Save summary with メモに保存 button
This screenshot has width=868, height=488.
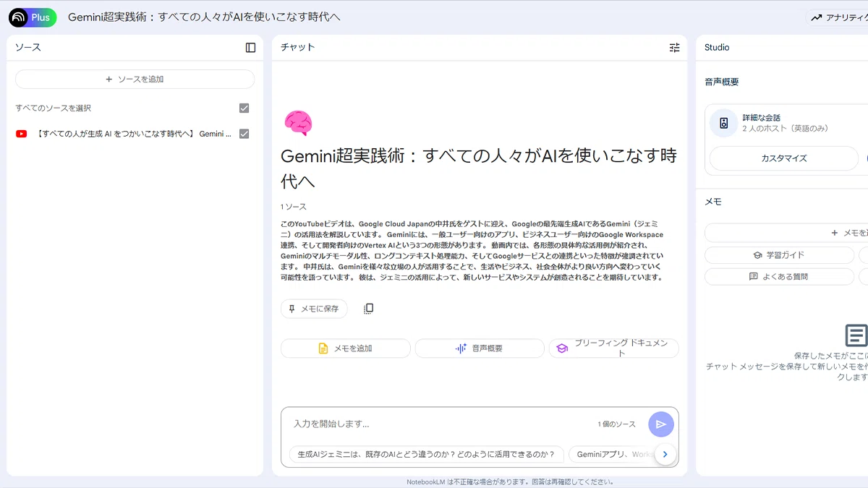[314, 309]
